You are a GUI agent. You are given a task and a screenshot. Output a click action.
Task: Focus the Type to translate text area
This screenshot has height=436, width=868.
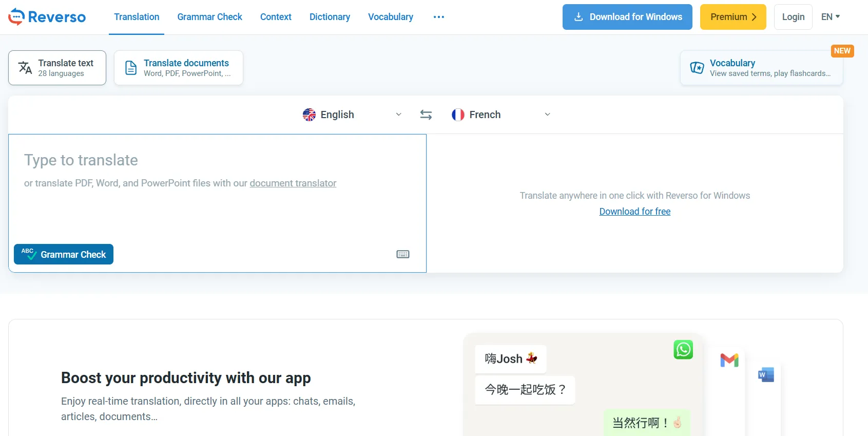[218, 203]
